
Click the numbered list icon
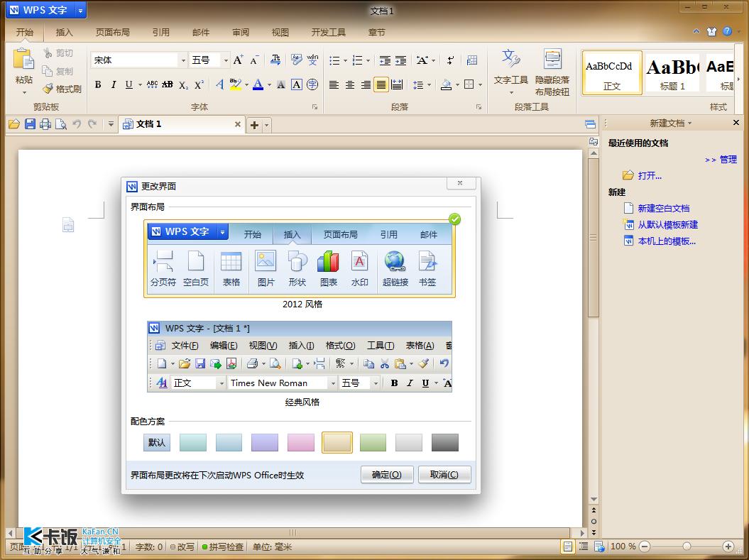[x=357, y=60]
